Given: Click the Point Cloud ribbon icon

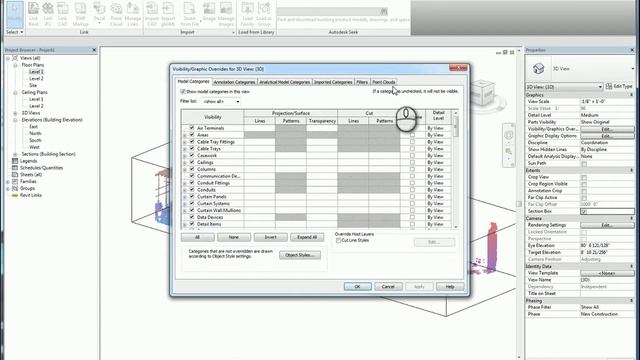Looking at the screenshot, I should [116, 14].
